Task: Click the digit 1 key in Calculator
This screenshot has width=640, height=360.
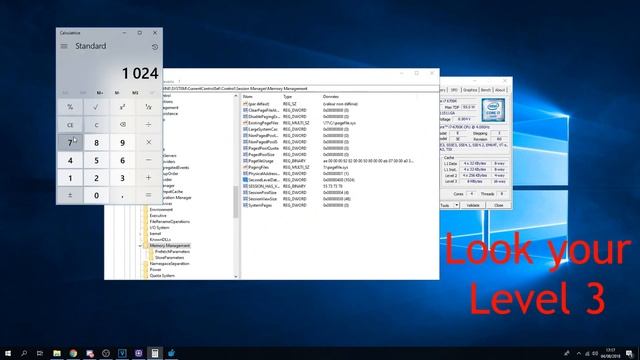Action: [x=70, y=178]
